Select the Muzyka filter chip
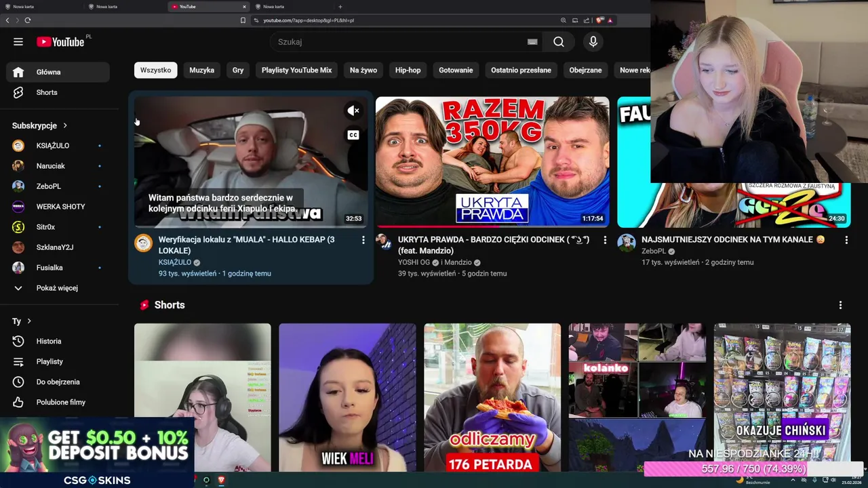The height and width of the screenshot is (488, 868). pos(202,70)
